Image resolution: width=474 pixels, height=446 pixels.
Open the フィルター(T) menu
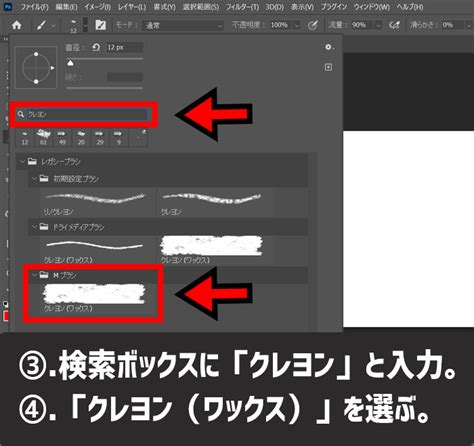[242, 7]
